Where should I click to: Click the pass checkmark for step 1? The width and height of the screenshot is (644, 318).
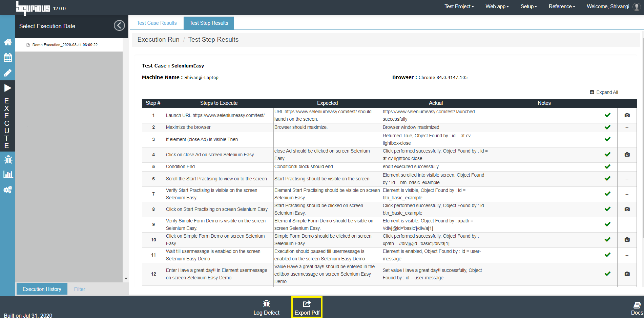tap(608, 115)
